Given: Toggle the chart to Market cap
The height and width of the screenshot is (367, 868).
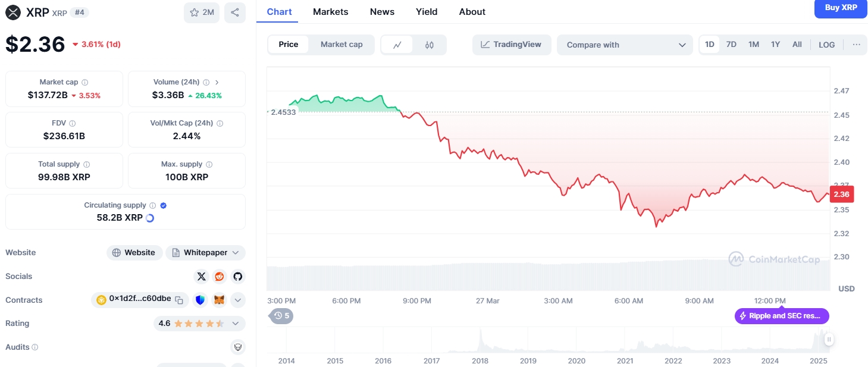Looking at the screenshot, I should click(x=341, y=45).
